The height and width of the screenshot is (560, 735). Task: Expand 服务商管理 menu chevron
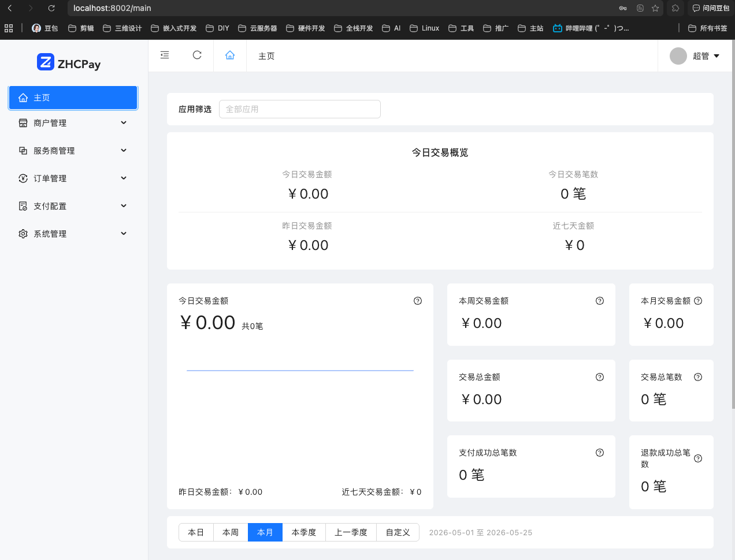[124, 150]
